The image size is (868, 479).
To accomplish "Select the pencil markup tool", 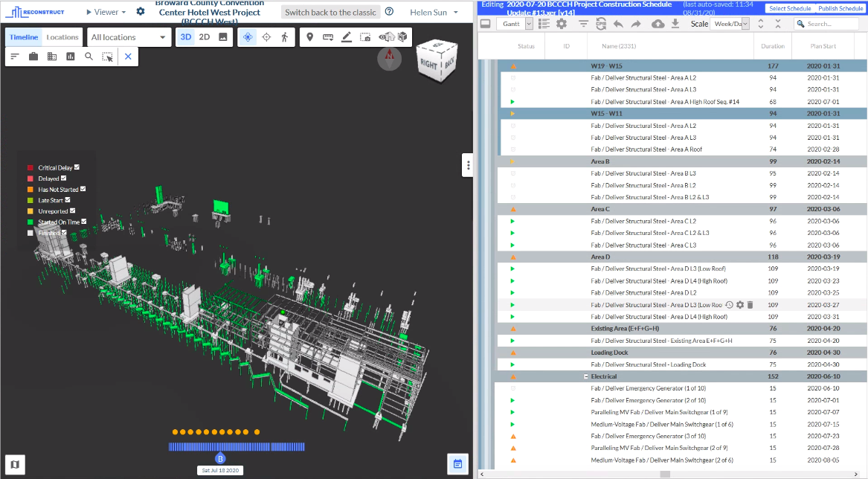I will pyautogui.click(x=347, y=36).
